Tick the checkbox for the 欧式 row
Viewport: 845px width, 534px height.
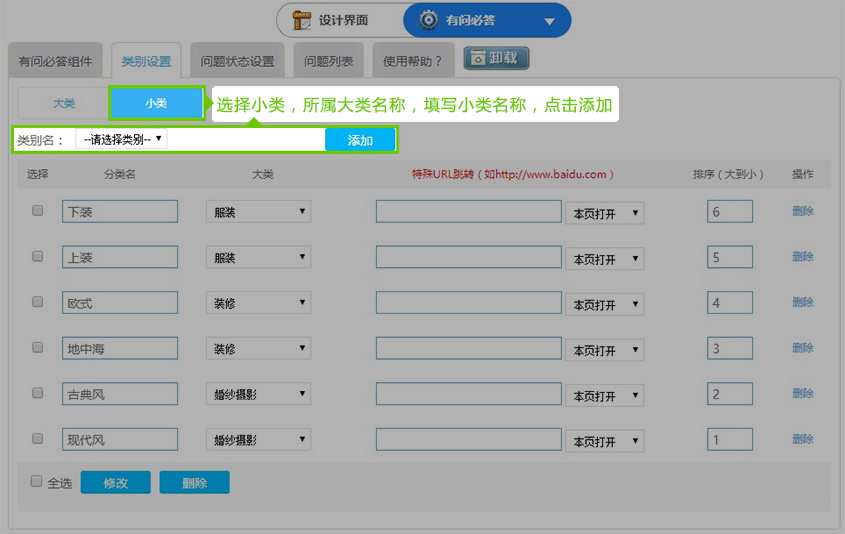pyautogui.click(x=38, y=302)
